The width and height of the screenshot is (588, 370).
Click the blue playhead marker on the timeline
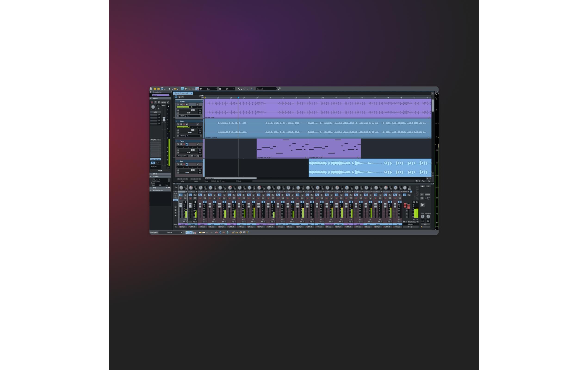[x=238, y=97]
